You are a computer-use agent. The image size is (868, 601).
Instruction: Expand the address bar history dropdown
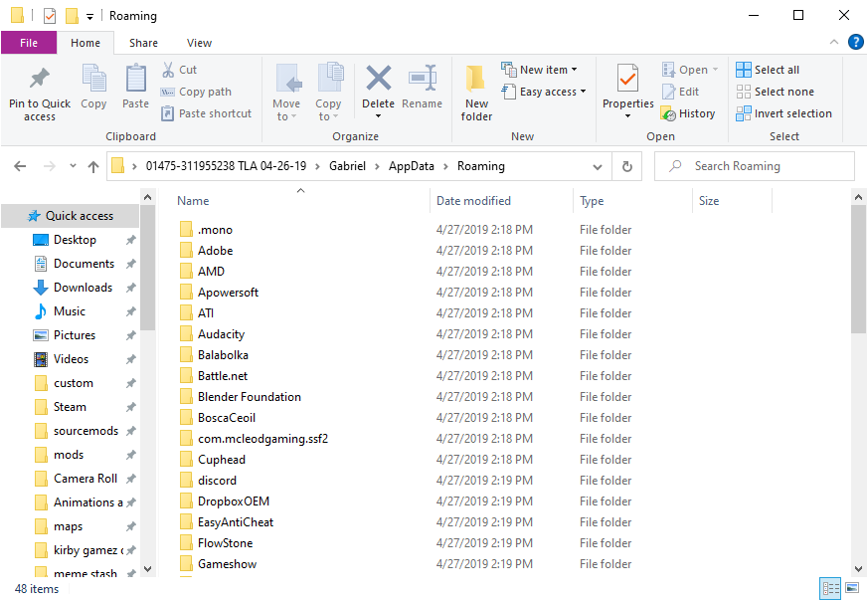pos(598,167)
